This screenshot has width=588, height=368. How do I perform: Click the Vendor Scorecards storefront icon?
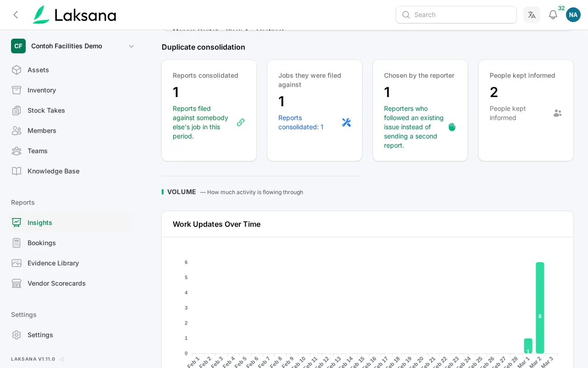(17, 283)
